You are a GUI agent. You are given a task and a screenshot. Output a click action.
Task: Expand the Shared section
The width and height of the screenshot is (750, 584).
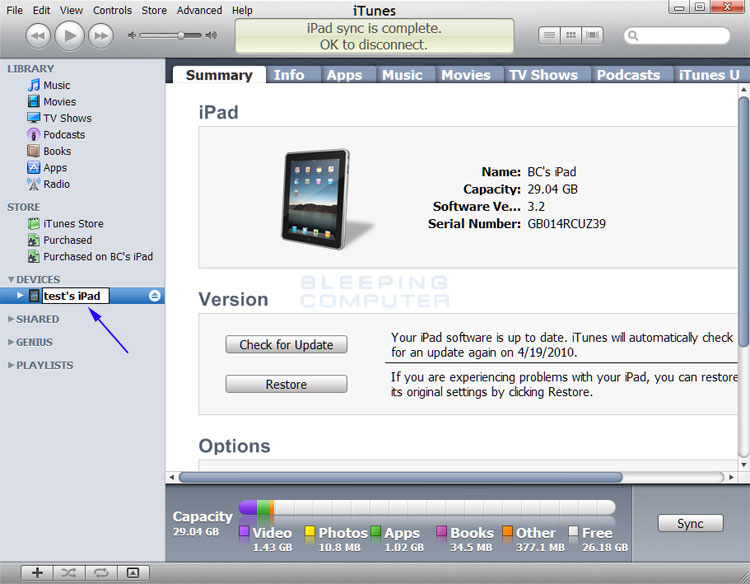point(11,319)
